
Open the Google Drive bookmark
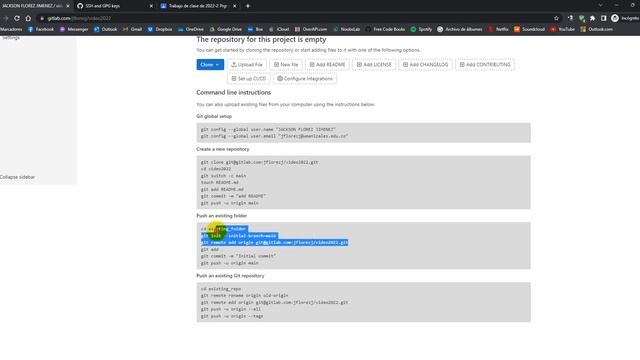(x=225, y=29)
